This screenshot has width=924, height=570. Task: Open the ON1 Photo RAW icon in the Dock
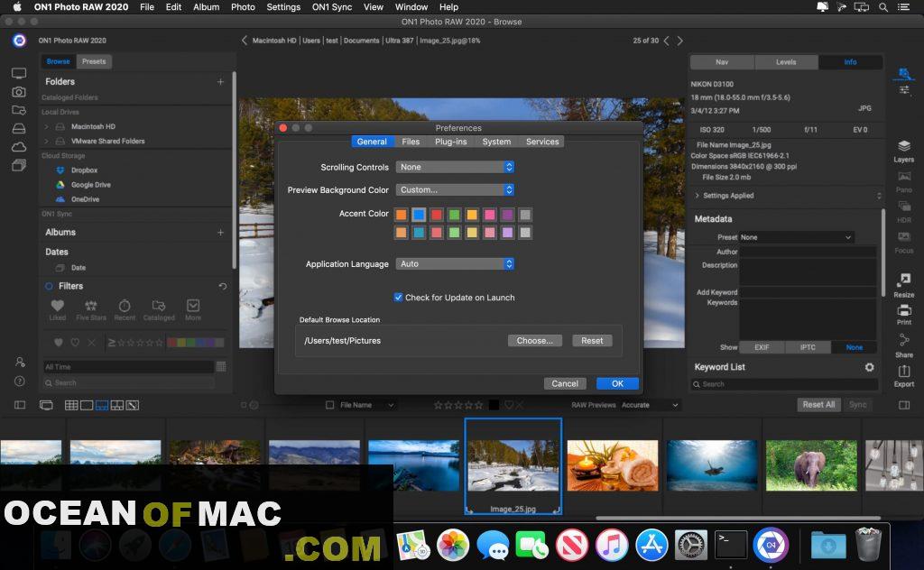point(771,545)
